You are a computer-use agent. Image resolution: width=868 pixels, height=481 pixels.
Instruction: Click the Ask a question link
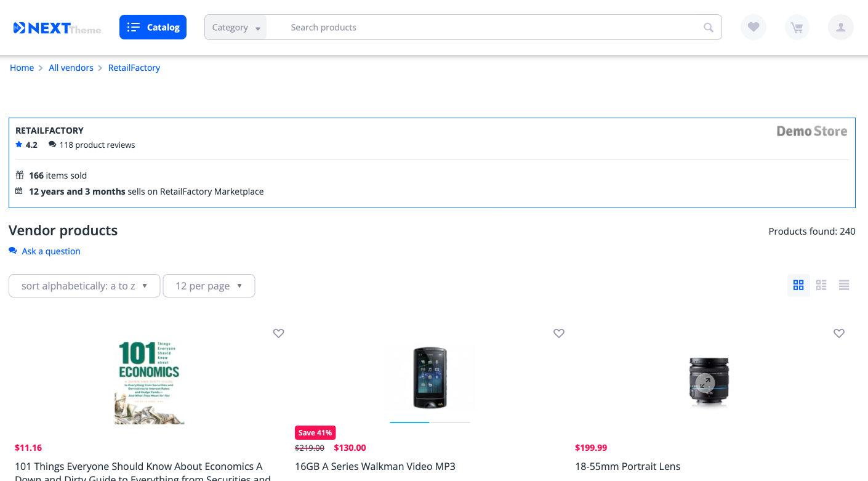[x=50, y=251]
